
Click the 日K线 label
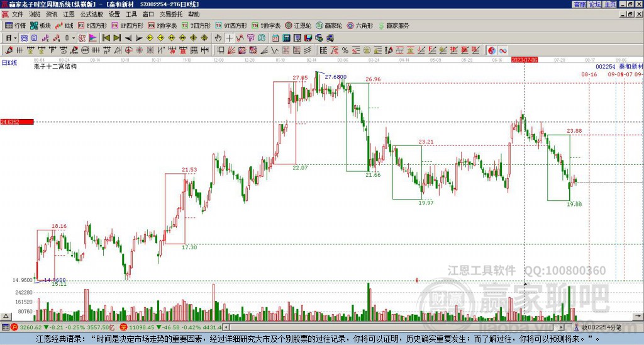(x=9, y=63)
